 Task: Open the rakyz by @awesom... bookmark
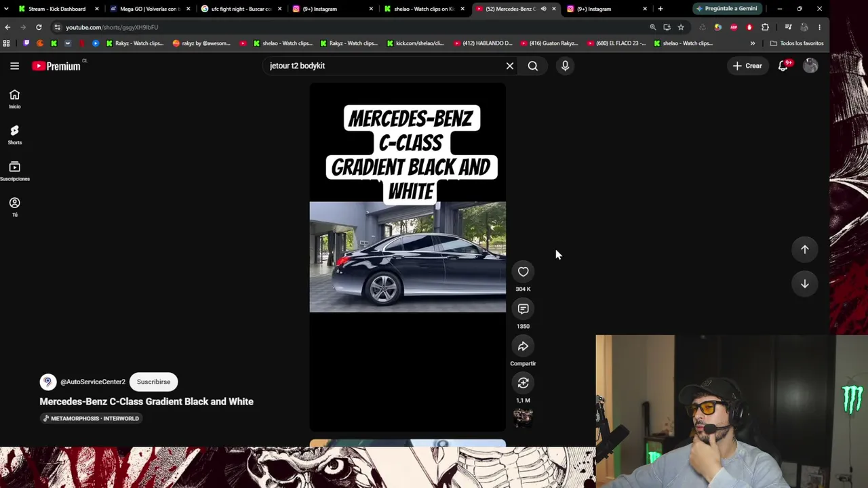click(201, 43)
